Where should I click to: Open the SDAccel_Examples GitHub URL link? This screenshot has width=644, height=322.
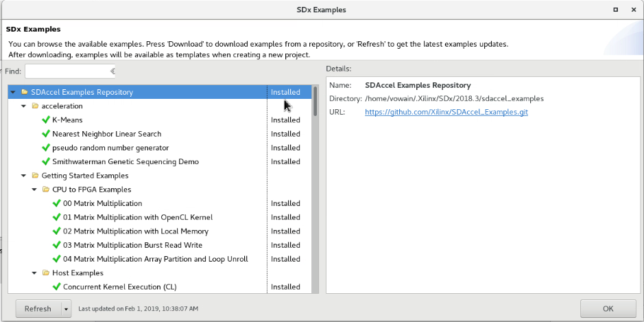pos(446,112)
